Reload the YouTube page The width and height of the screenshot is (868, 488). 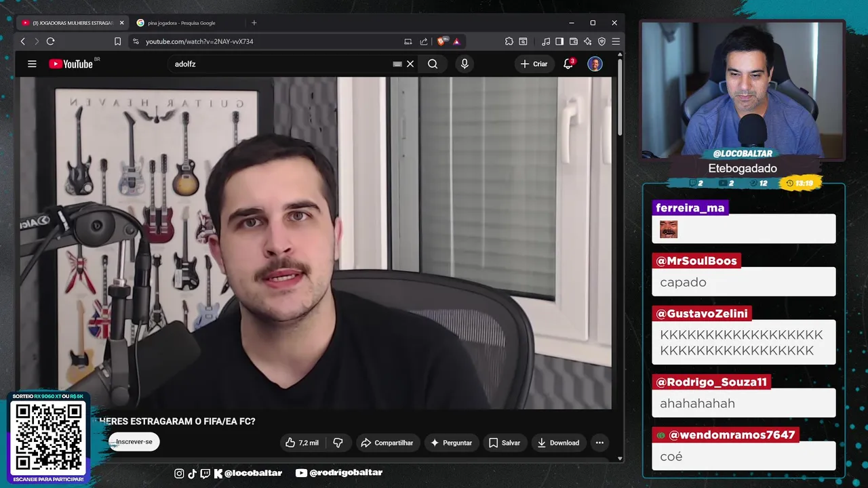(x=50, y=41)
